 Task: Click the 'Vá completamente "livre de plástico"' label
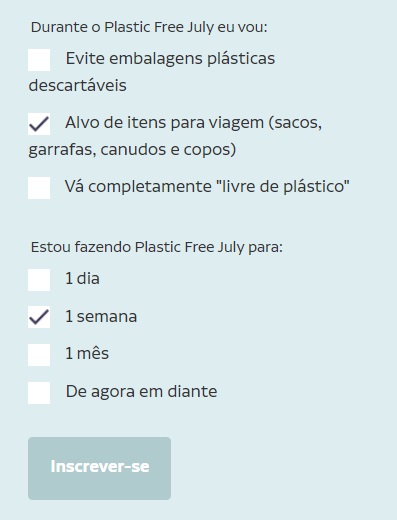click(207, 186)
